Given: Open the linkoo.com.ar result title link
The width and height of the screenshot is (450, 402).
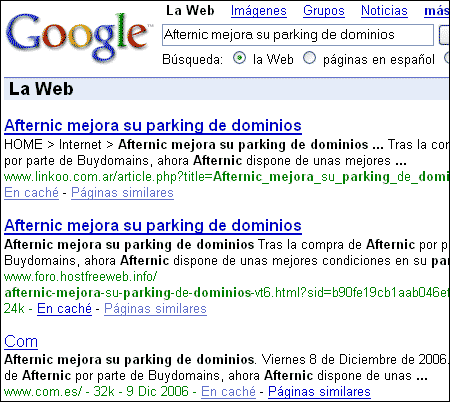Looking at the screenshot, I should coord(153,126).
